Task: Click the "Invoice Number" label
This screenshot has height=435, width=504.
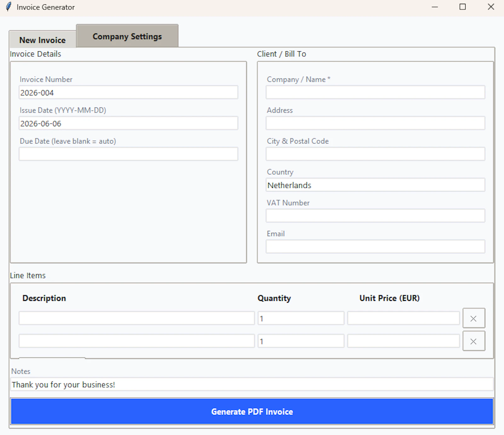Action: (x=46, y=79)
